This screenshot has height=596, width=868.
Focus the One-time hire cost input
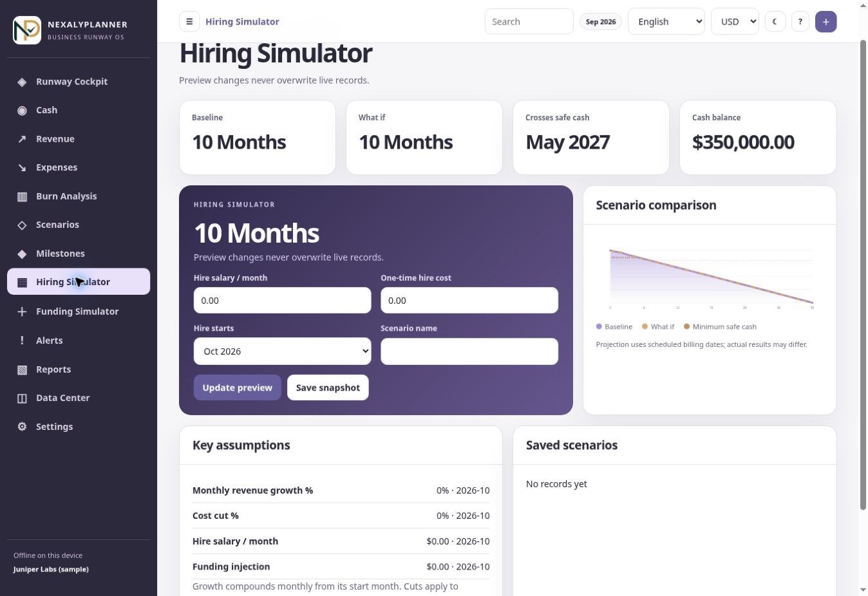pos(469,301)
